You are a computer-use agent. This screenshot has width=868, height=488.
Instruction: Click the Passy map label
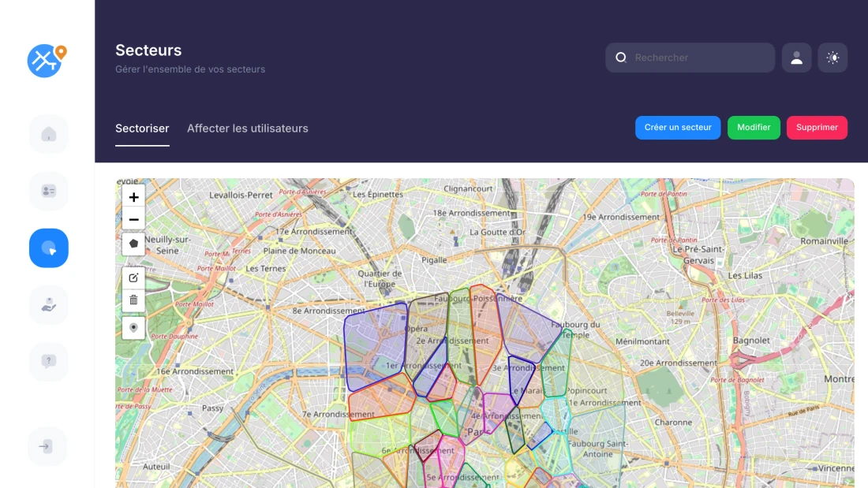[x=212, y=408]
